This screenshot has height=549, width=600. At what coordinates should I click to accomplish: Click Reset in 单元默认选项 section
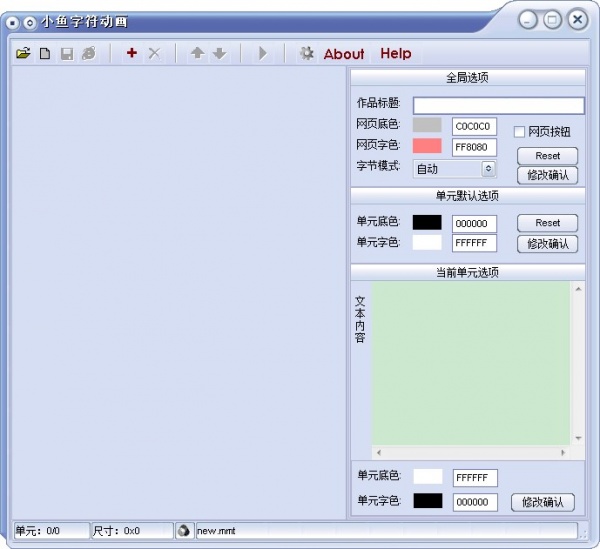coord(548,223)
